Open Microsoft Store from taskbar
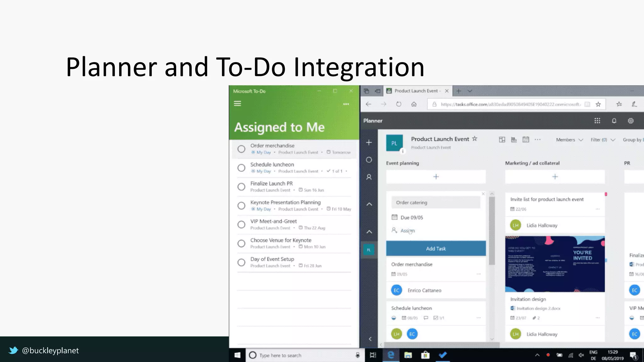The height and width of the screenshot is (362, 644). pyautogui.click(x=425, y=355)
